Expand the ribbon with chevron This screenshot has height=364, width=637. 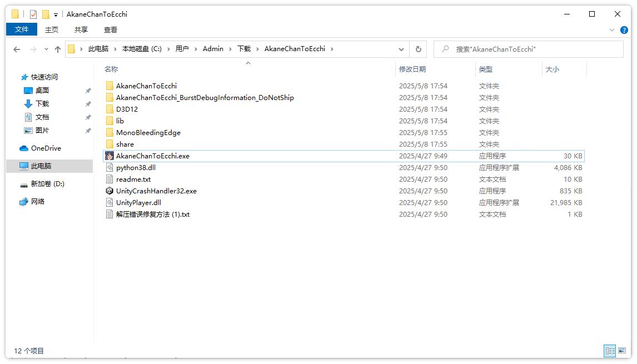[x=612, y=30]
